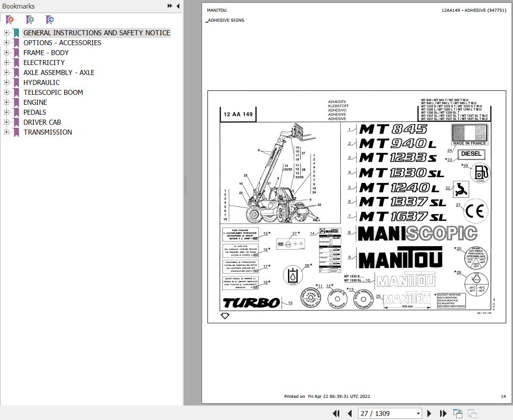Open the previous view icon

click(x=457, y=413)
